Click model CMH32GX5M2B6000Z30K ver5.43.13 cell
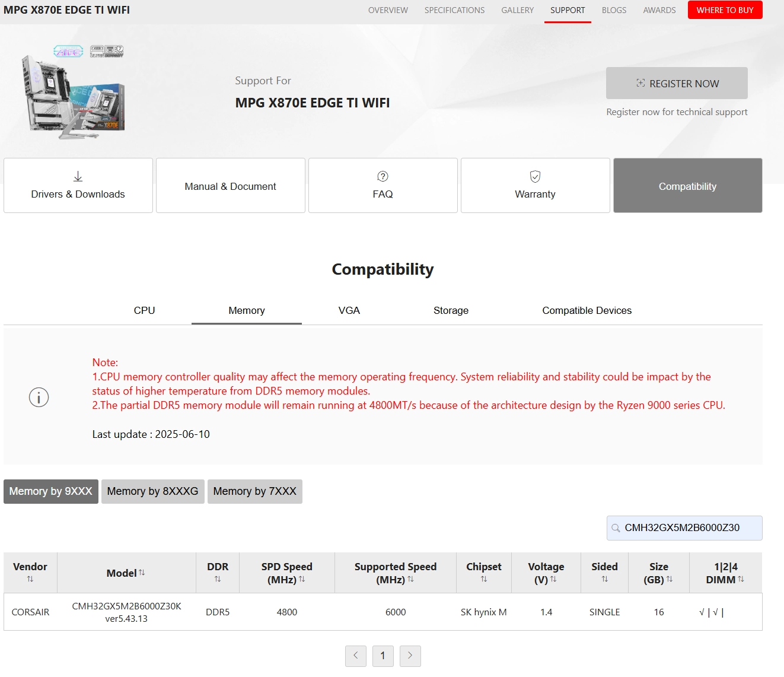Image resolution: width=784 pixels, height=677 pixels. (x=126, y=612)
